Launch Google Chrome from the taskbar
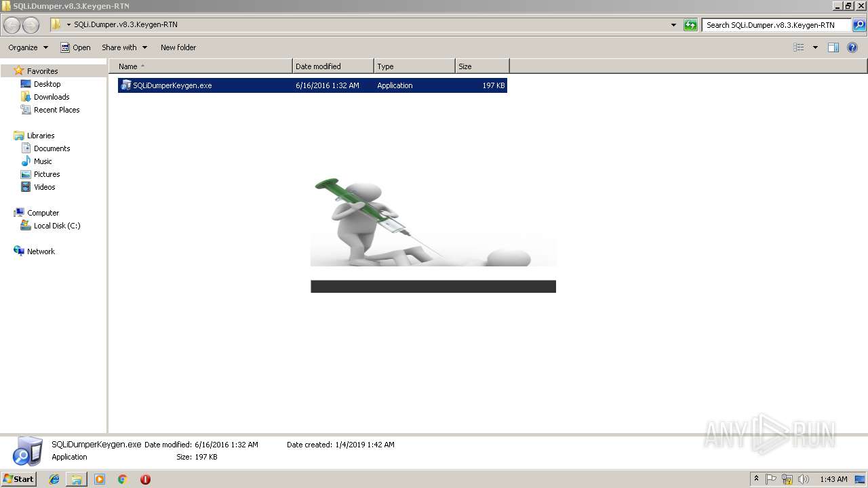Viewport: 868px width, 488px height. point(123,479)
